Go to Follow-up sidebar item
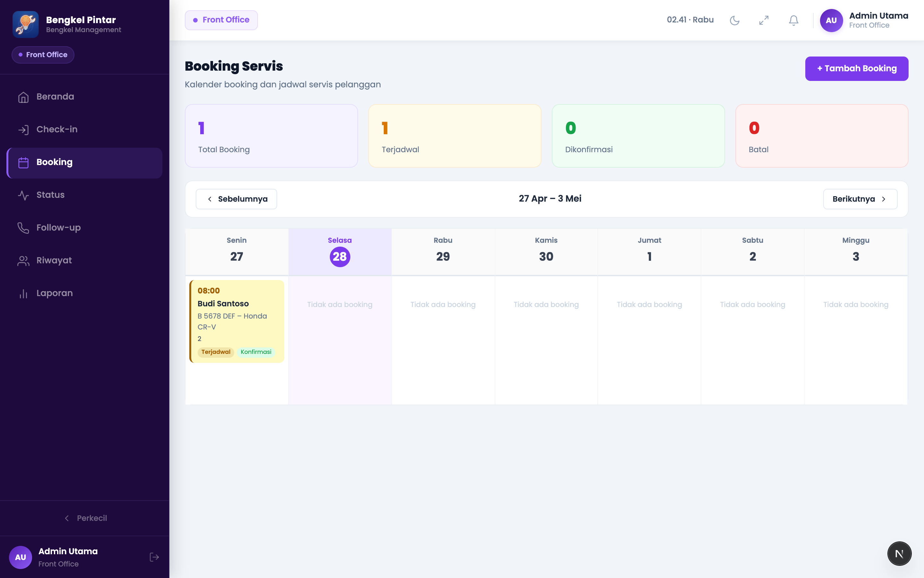Screen dimensions: 924x578 84,228
